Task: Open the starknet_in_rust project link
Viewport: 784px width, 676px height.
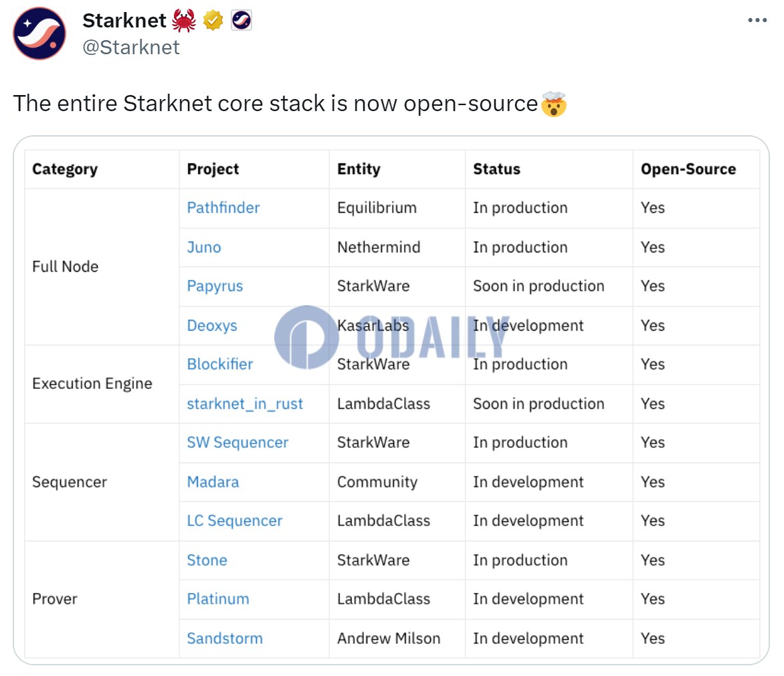Action: pyautogui.click(x=245, y=404)
